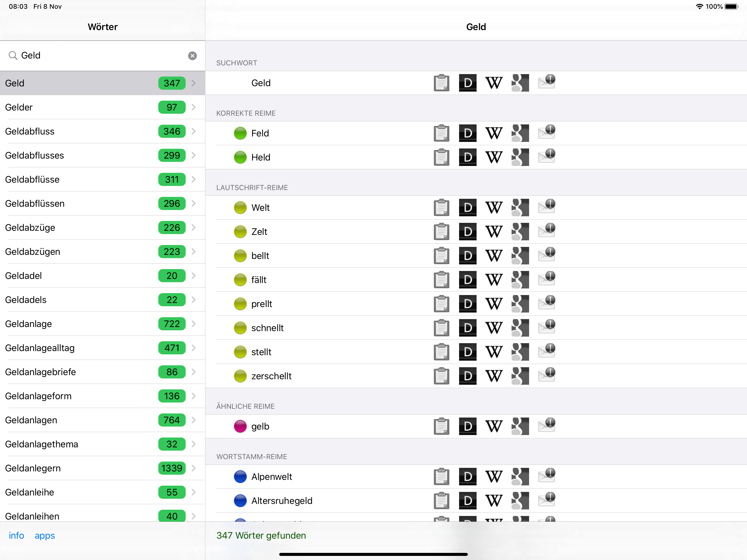
Task: Copy 'bellt' to clipboard
Action: point(441,256)
